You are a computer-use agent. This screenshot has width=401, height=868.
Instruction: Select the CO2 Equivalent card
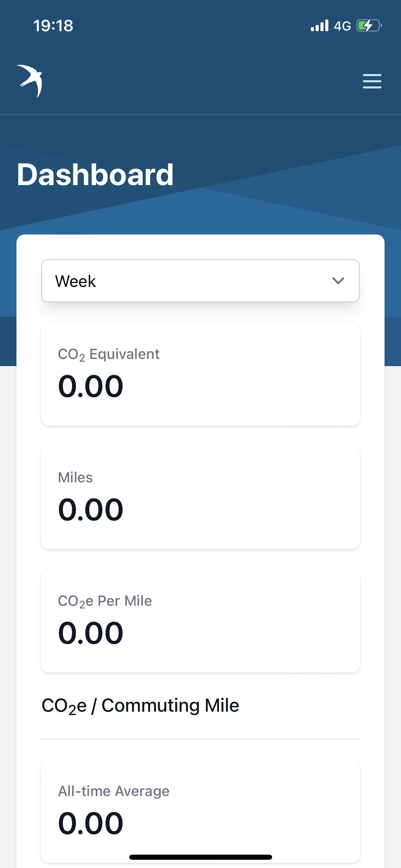point(200,374)
